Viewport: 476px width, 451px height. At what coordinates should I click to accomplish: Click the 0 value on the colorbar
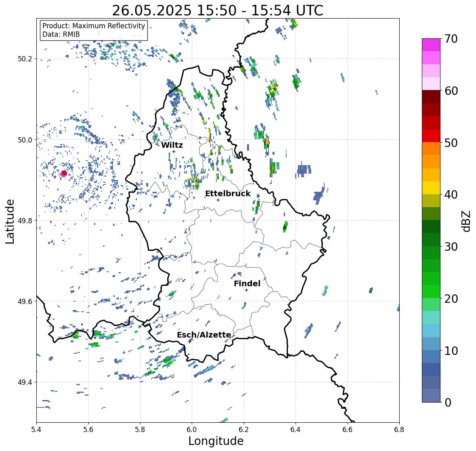pyautogui.click(x=448, y=403)
